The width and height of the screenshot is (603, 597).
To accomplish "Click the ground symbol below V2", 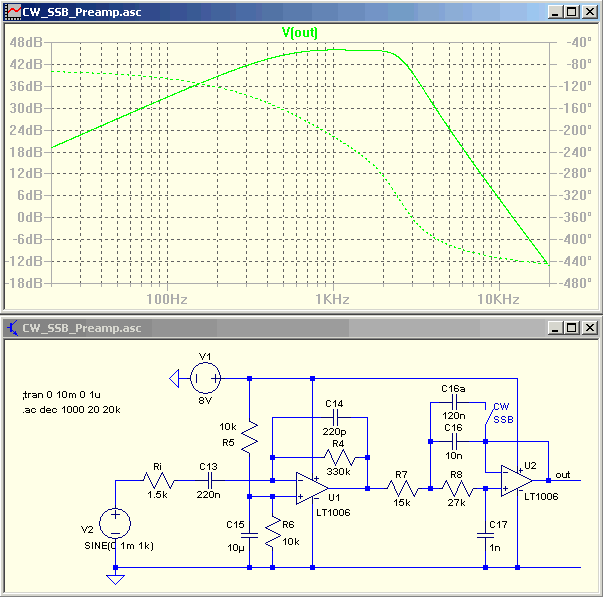I will click(x=115, y=579).
